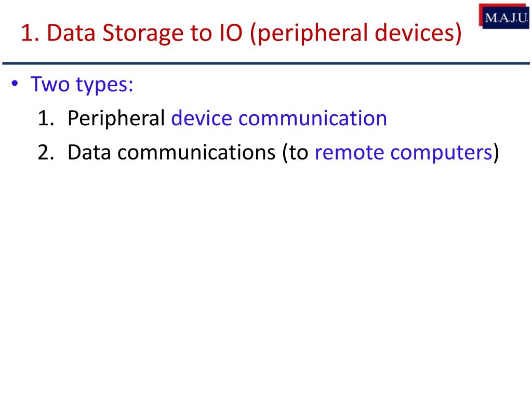Click the black word Peripheral
The image size is (532, 399).
point(116,119)
